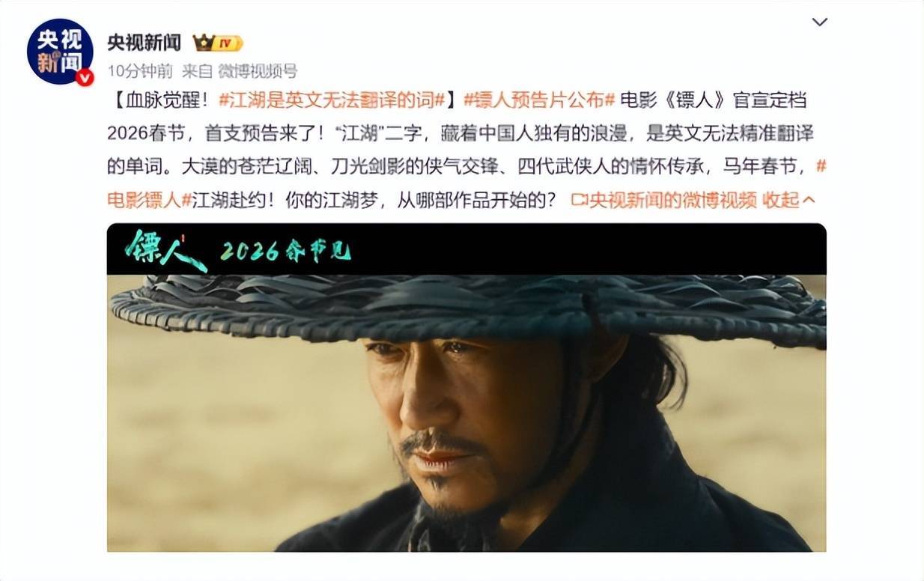Expand the post options chevron at top right
Viewport: 924px width, 581px height.
(820, 22)
